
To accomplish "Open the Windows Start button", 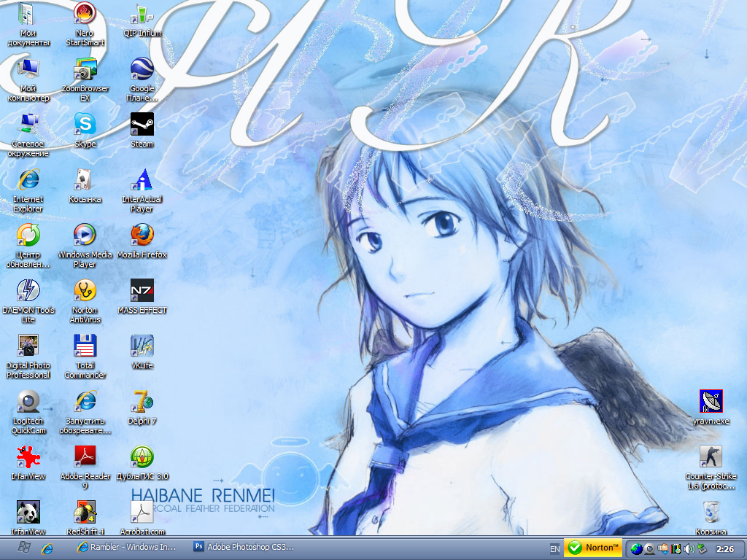I will tap(24, 548).
